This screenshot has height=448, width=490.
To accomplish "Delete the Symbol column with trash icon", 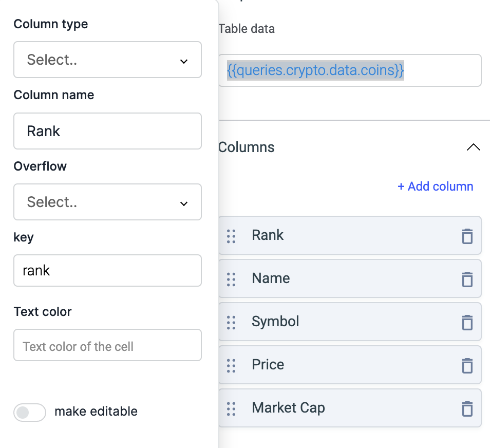I will [x=467, y=322].
